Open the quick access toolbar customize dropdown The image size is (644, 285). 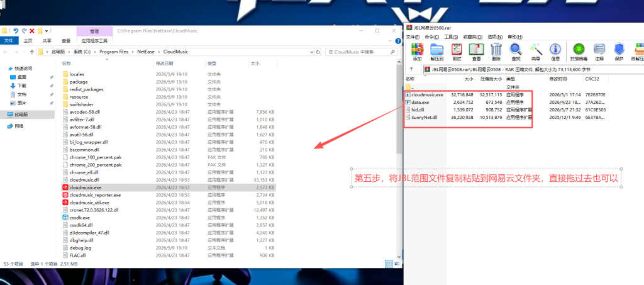point(47,31)
